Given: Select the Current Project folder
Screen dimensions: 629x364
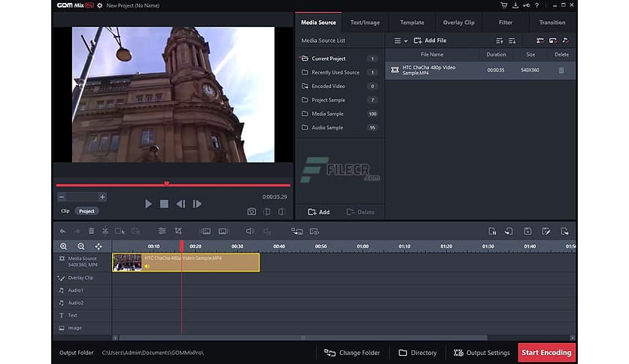Looking at the screenshot, I should point(339,59).
